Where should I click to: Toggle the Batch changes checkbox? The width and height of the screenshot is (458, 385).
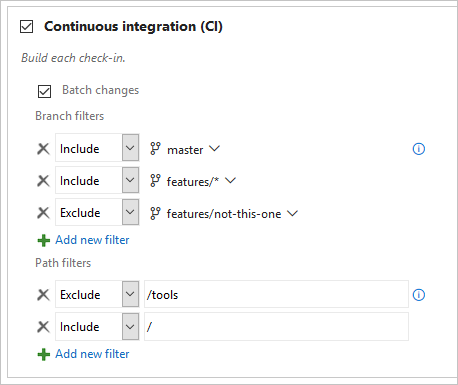tap(44, 91)
